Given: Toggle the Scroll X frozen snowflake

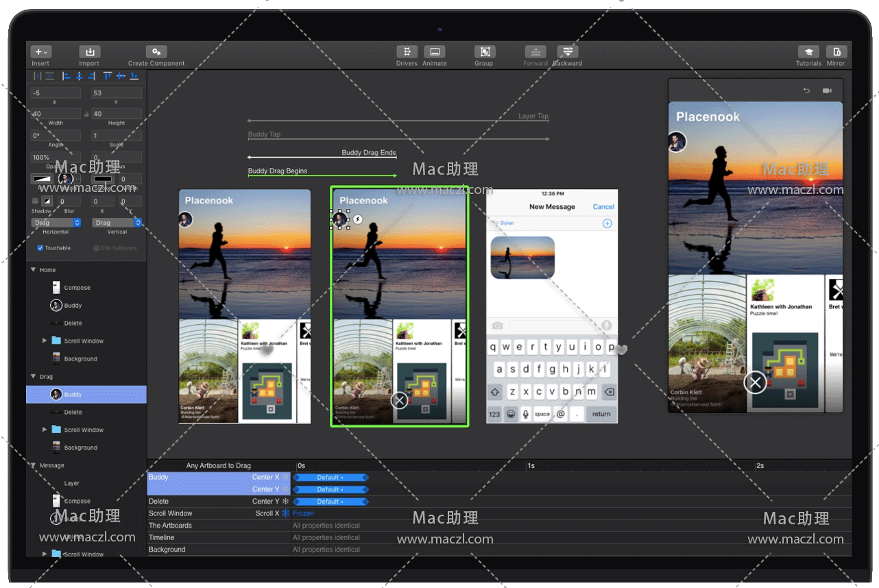Looking at the screenshot, I should pos(285,513).
